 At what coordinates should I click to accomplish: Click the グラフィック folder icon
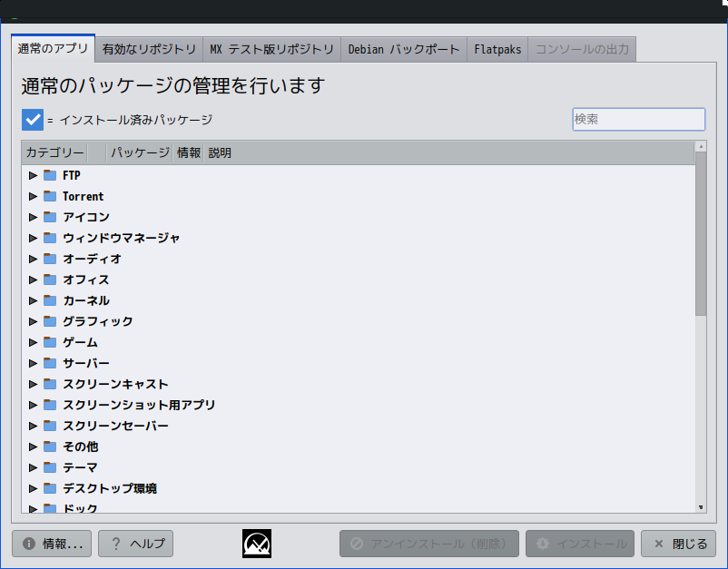click(x=50, y=321)
